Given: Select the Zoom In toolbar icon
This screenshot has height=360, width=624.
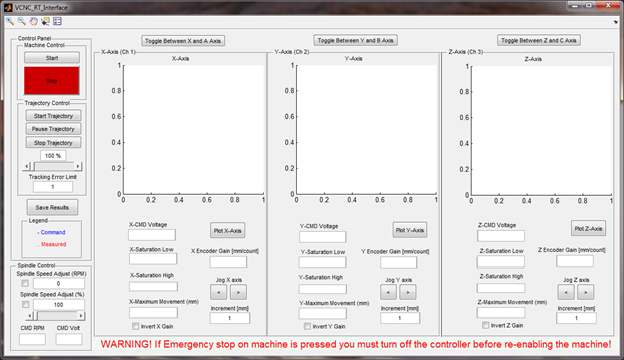Looking at the screenshot, I should [10, 21].
